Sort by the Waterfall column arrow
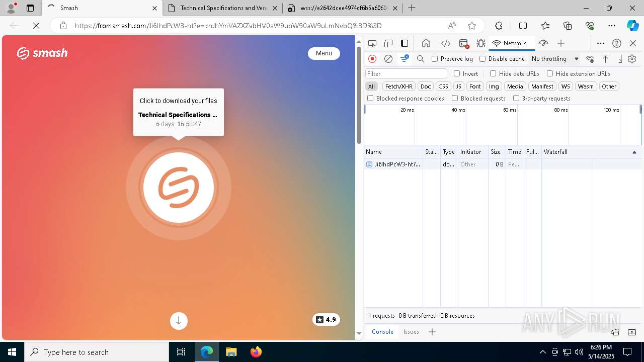 (x=634, y=152)
